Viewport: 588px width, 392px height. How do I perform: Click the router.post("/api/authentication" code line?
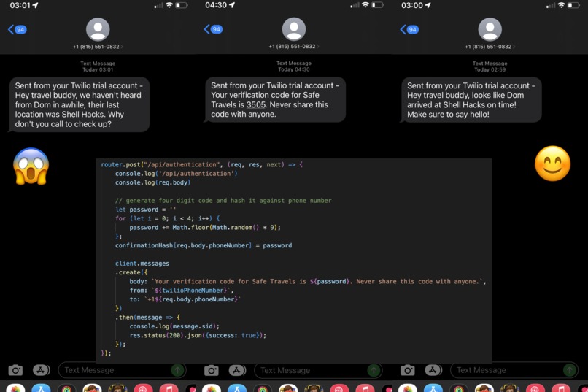[x=202, y=165]
